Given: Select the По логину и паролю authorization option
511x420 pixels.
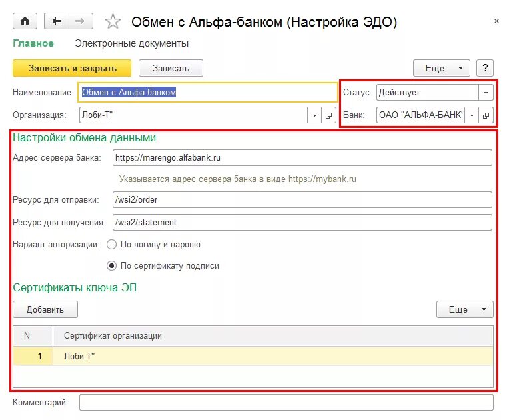Looking at the screenshot, I should (x=111, y=244).
